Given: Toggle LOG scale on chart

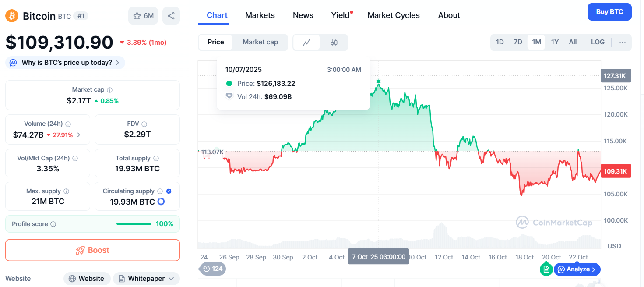Looking at the screenshot, I should pyautogui.click(x=598, y=42).
